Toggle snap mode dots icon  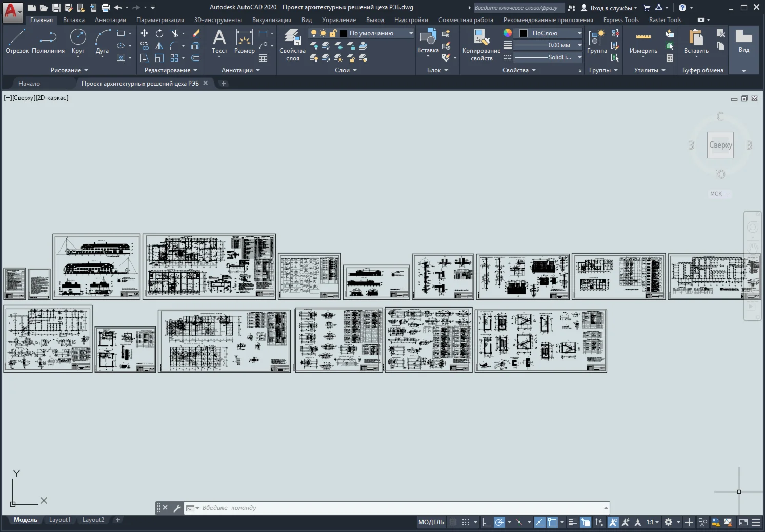click(x=466, y=522)
